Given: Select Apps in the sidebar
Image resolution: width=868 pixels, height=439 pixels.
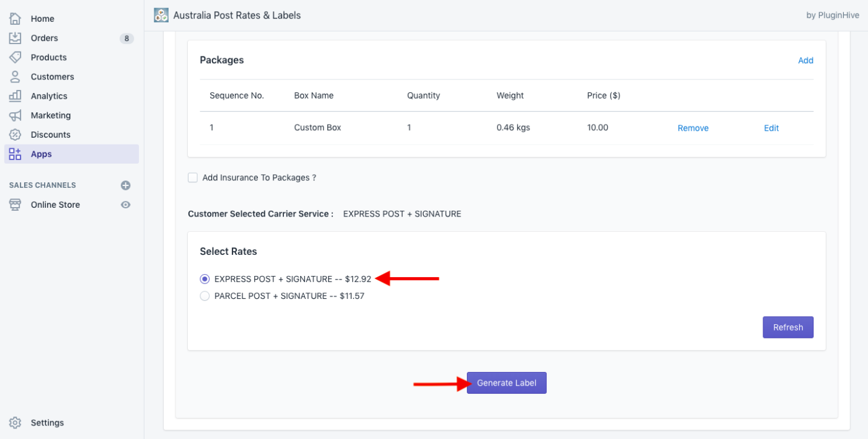Looking at the screenshot, I should tap(71, 154).
